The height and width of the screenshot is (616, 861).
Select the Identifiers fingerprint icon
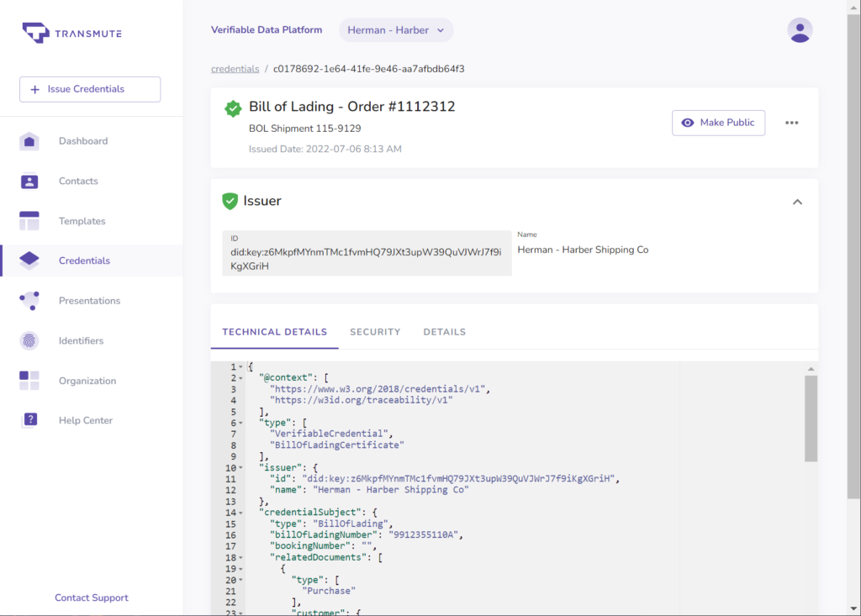(29, 341)
